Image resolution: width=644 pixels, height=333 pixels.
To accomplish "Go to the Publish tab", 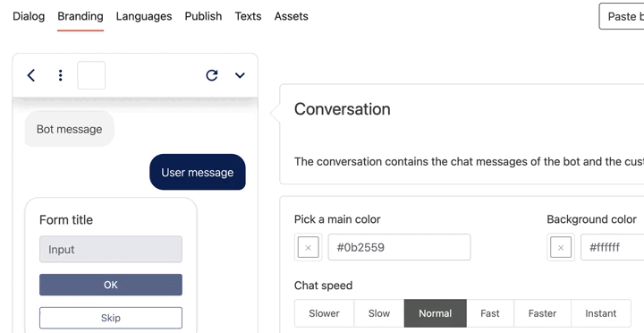I will click(x=203, y=16).
